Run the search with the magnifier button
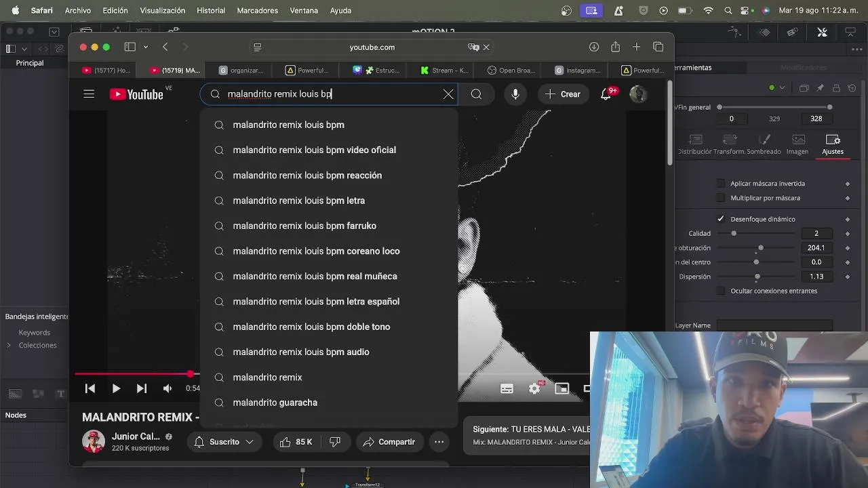 [476, 94]
